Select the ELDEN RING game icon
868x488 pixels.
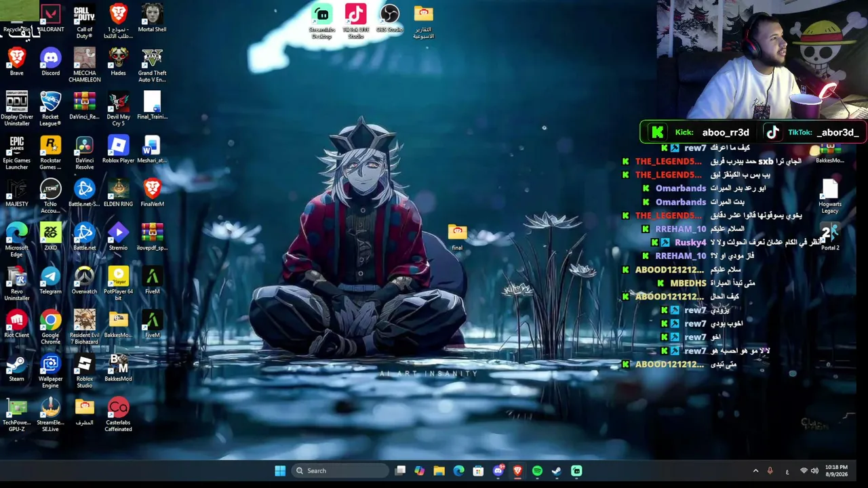[x=118, y=193]
